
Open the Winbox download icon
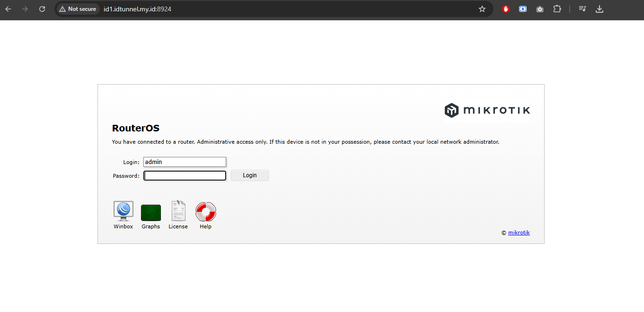[x=123, y=211]
